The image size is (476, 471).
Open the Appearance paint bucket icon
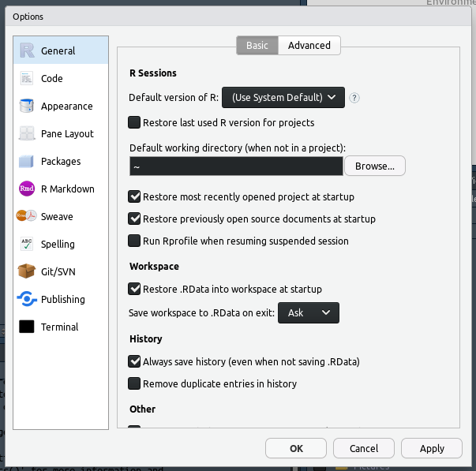(x=27, y=106)
